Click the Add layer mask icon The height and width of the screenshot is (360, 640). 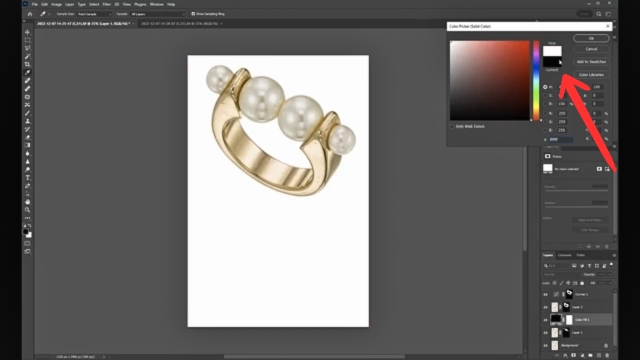[x=573, y=356]
